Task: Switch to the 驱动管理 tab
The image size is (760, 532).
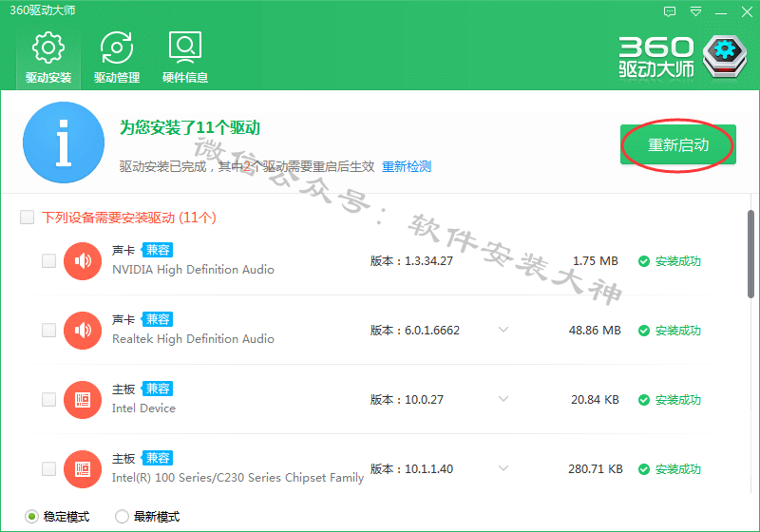Action: point(117,57)
